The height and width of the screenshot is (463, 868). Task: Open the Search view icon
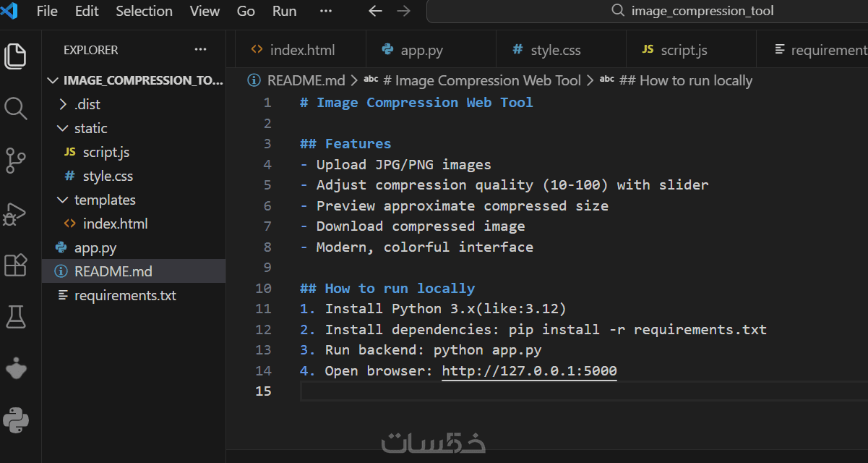pos(16,109)
